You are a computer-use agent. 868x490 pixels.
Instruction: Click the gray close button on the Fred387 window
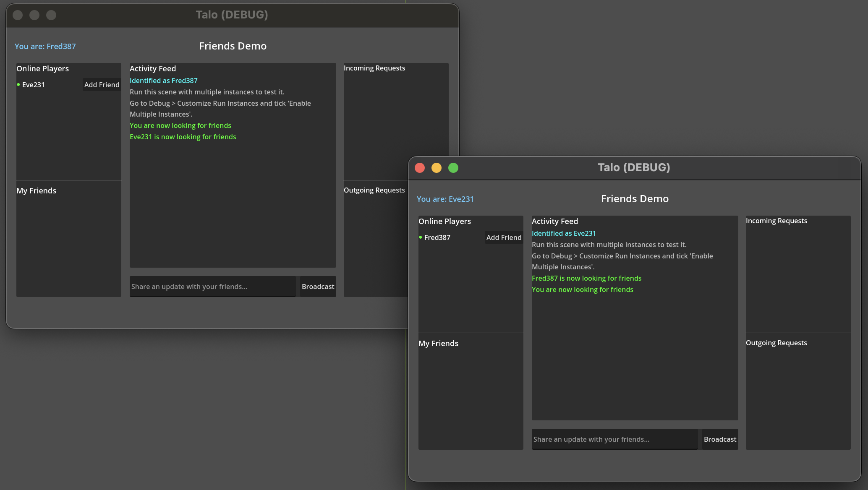pos(18,15)
